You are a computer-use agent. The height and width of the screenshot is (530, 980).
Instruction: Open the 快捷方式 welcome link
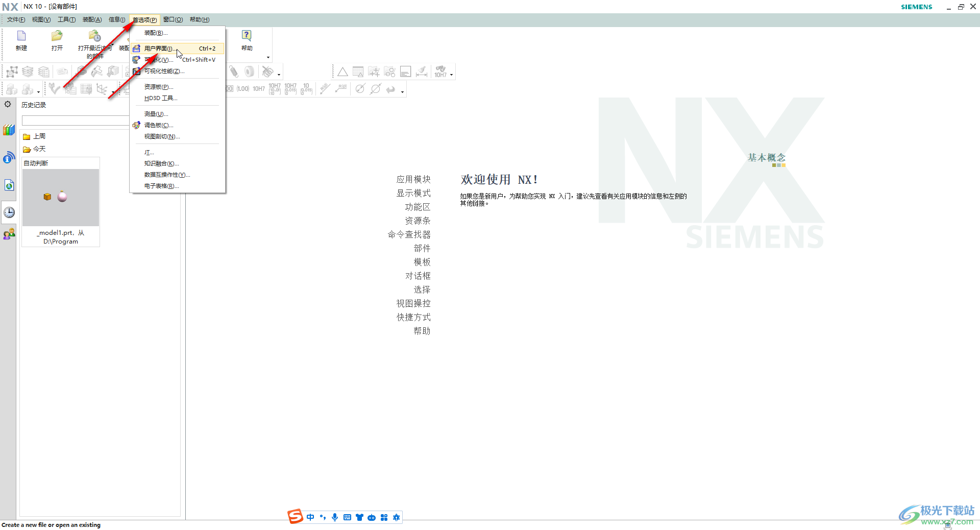click(413, 317)
